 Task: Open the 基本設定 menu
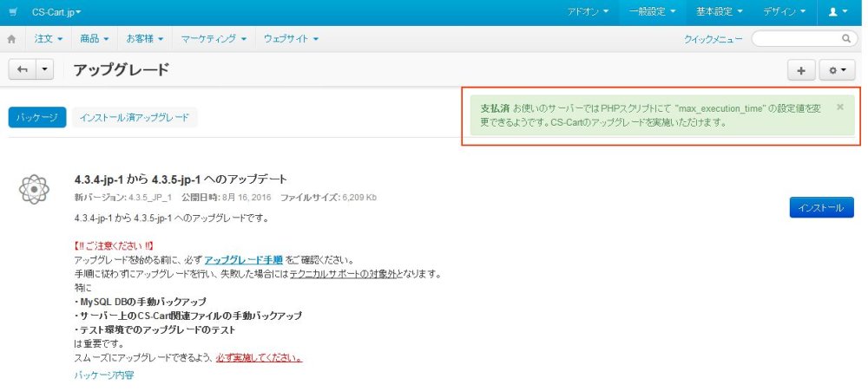click(719, 11)
